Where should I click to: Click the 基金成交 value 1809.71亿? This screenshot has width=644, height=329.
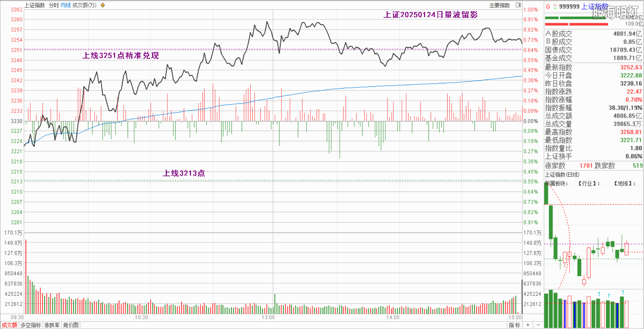pos(628,58)
